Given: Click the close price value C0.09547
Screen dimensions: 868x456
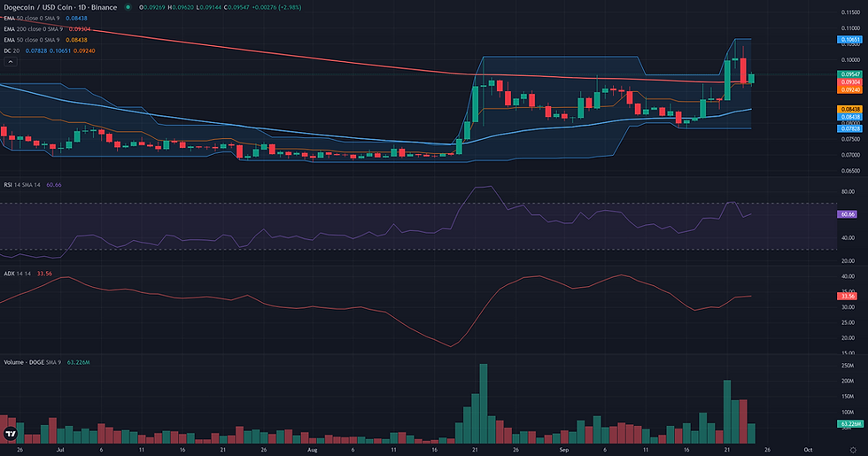Looking at the screenshot, I should [237, 7].
